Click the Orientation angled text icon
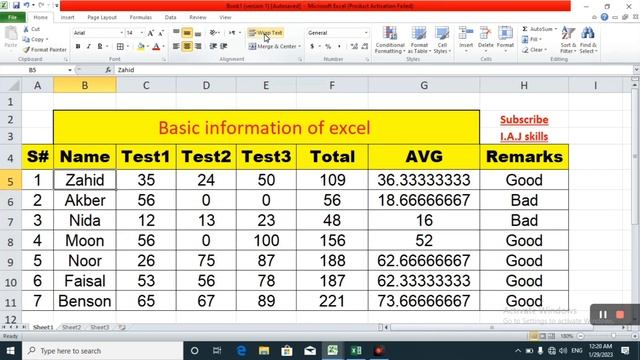 (213, 33)
